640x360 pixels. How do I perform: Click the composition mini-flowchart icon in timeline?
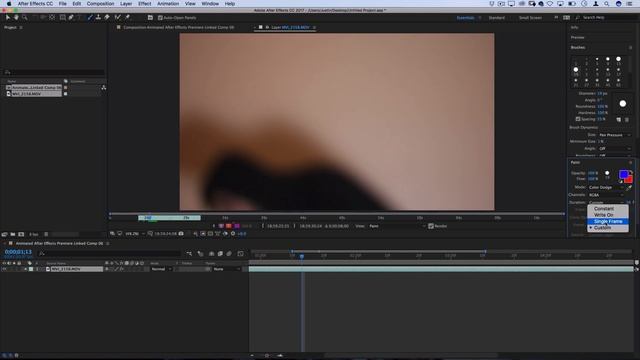click(x=189, y=253)
